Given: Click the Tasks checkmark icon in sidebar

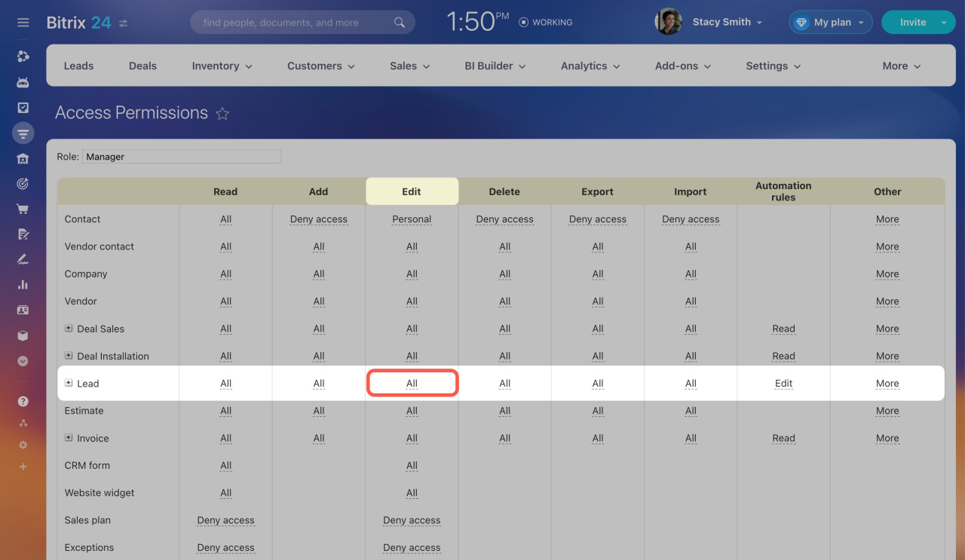Looking at the screenshot, I should (23, 108).
